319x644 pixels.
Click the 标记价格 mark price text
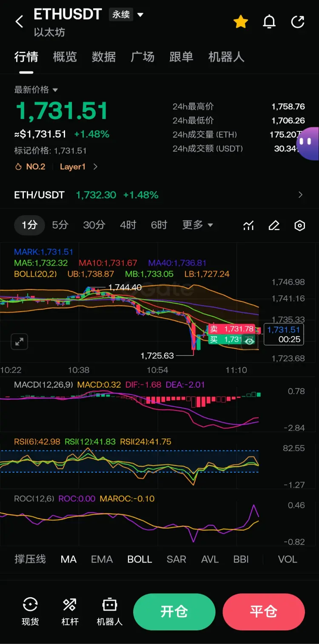(x=51, y=151)
